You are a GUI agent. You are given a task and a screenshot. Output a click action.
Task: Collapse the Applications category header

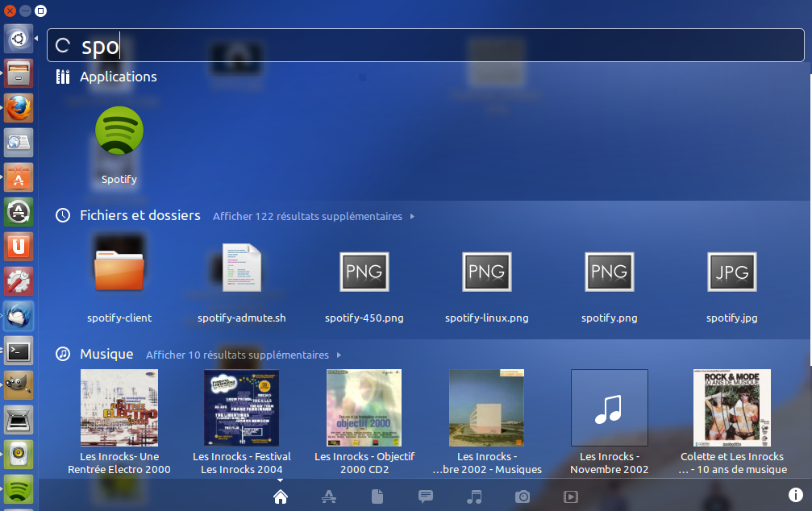pyautogui.click(x=106, y=77)
